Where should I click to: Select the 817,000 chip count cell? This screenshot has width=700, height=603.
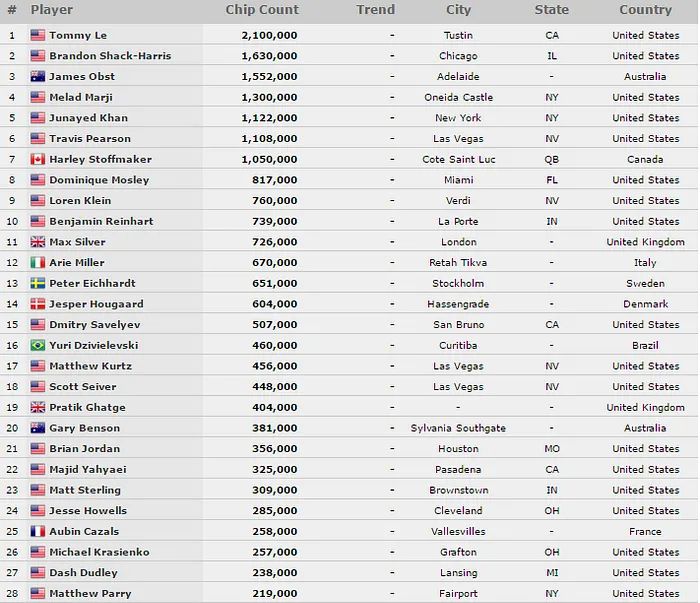pyautogui.click(x=275, y=180)
